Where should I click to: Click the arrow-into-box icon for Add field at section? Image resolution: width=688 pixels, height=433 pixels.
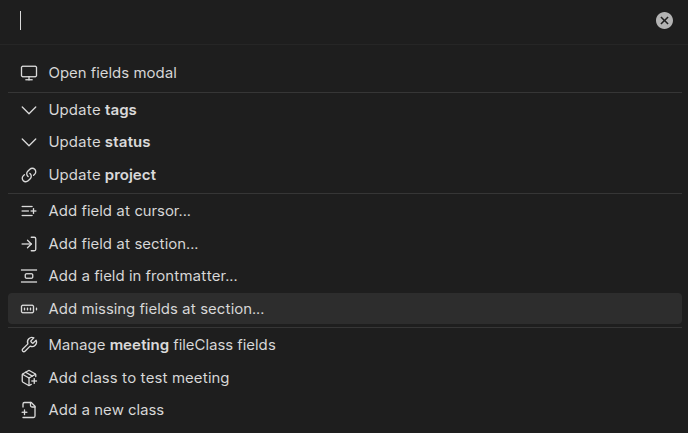(x=29, y=243)
